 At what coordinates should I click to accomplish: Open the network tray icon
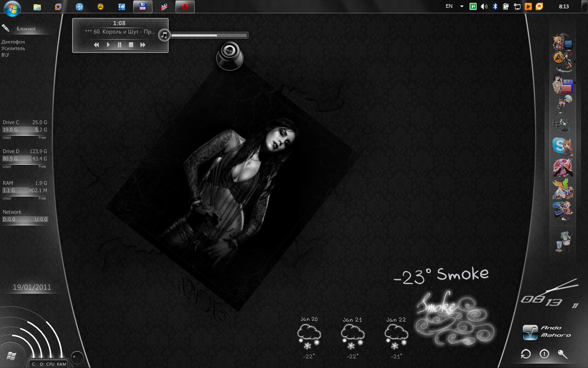517,6
